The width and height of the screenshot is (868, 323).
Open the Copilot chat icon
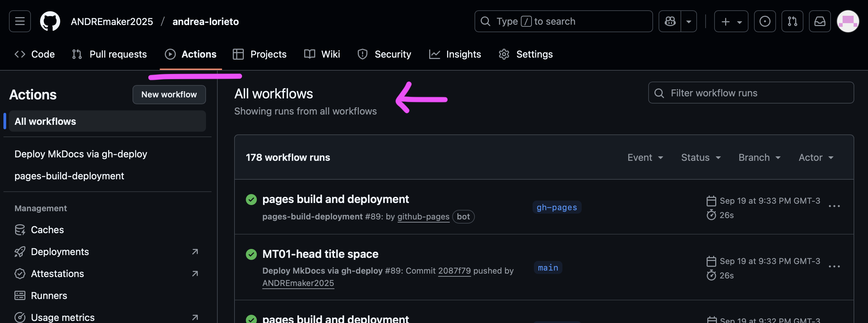pyautogui.click(x=670, y=21)
